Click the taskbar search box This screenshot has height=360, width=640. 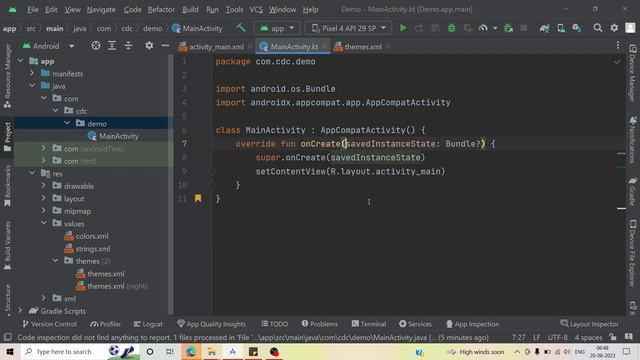[80, 351]
